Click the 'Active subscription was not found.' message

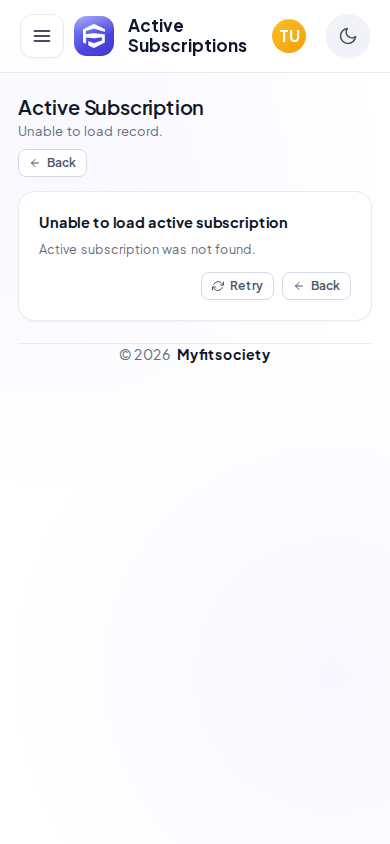[147, 250]
